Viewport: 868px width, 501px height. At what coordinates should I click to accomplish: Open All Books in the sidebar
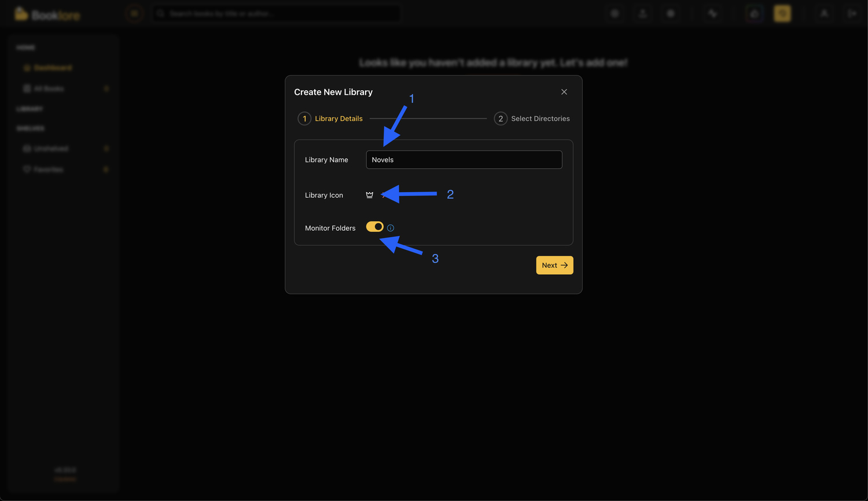click(49, 89)
